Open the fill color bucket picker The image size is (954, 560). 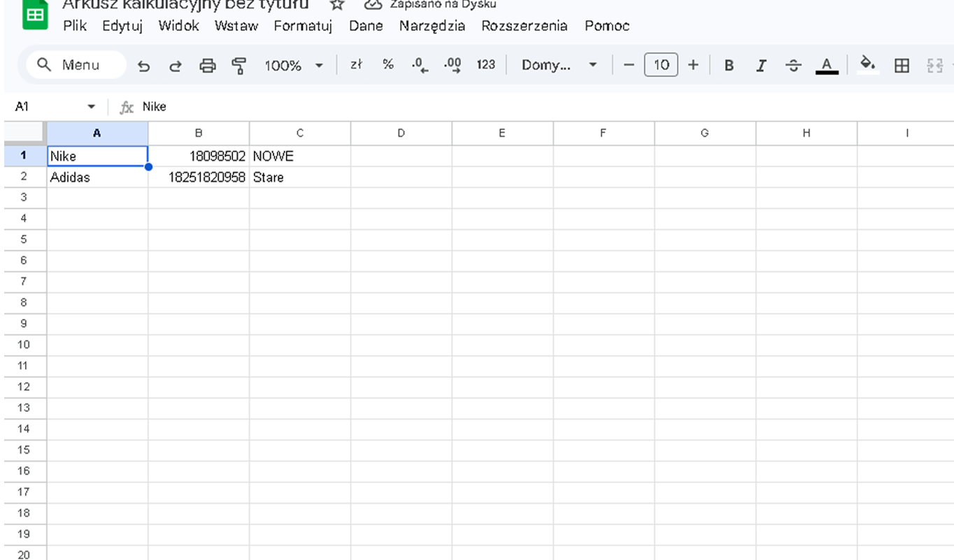pyautogui.click(x=867, y=64)
